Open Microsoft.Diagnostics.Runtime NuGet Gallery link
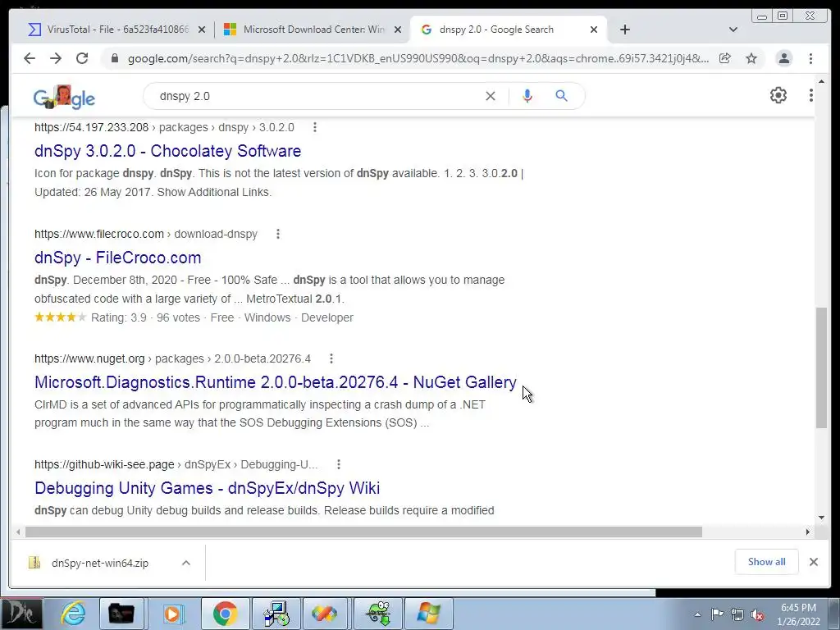Viewport: 840px width, 630px height. 276,382
